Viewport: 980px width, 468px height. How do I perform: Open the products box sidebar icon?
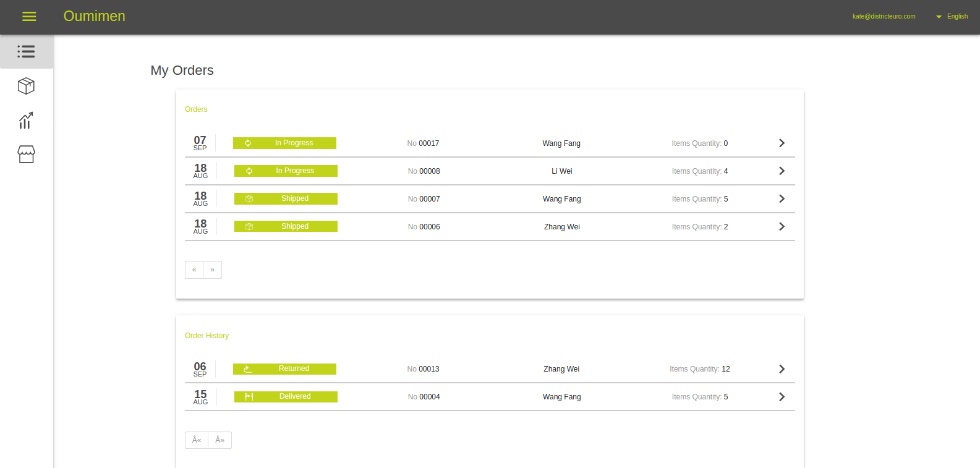(x=26, y=86)
